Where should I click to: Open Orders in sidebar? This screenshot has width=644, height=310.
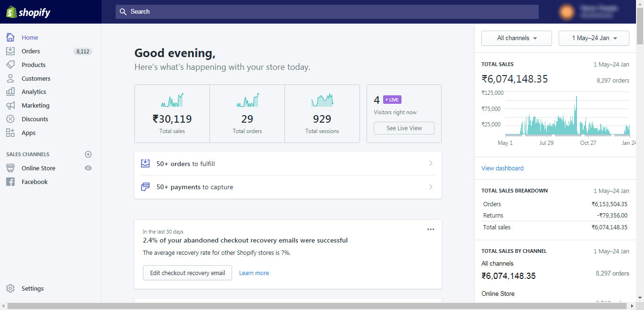tap(31, 51)
